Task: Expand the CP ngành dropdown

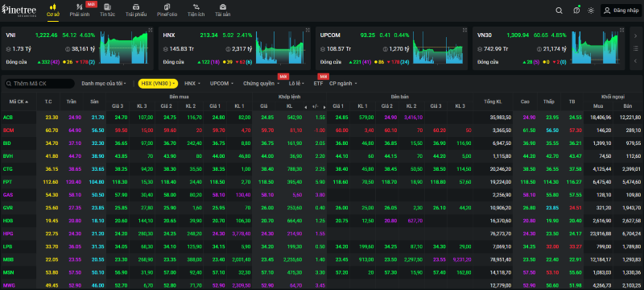Action: point(343,84)
